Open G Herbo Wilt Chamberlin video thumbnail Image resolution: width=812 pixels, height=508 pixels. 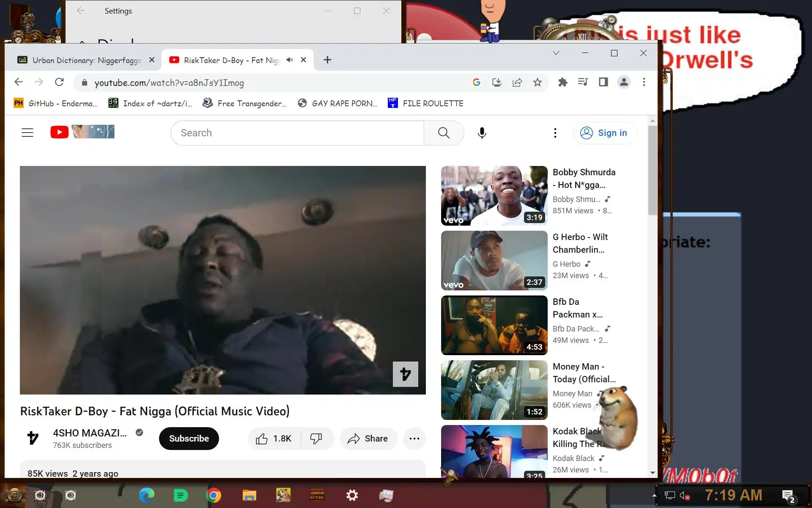tap(494, 260)
